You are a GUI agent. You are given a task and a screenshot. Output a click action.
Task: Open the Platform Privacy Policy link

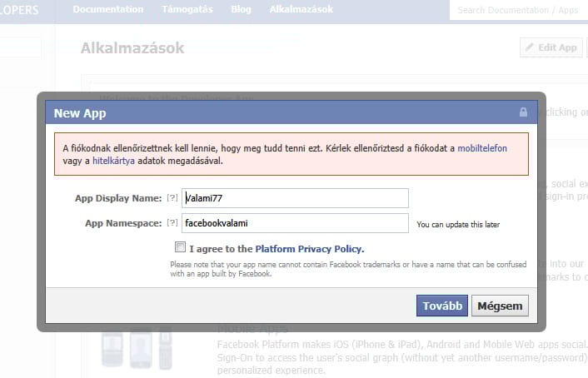(309, 249)
